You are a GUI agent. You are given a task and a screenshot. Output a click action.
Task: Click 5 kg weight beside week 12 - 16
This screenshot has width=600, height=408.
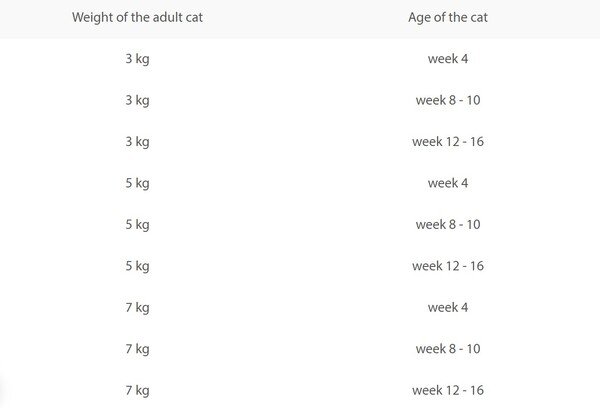(x=136, y=266)
